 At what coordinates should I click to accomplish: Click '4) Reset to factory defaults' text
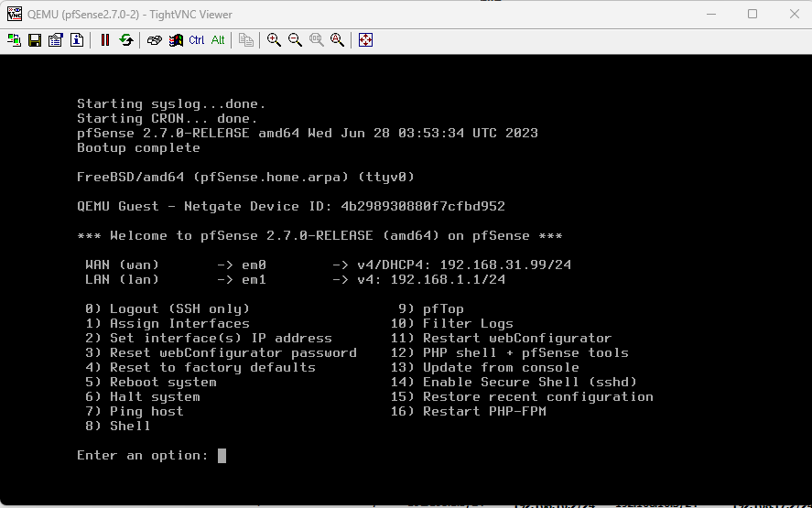pos(200,368)
